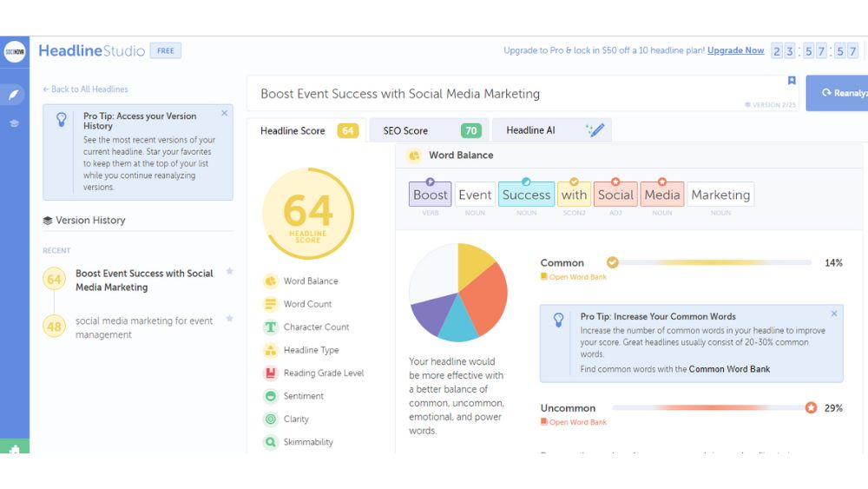Click the feather headline icon in sidebar
This screenshot has width=868, height=489.
click(x=14, y=95)
